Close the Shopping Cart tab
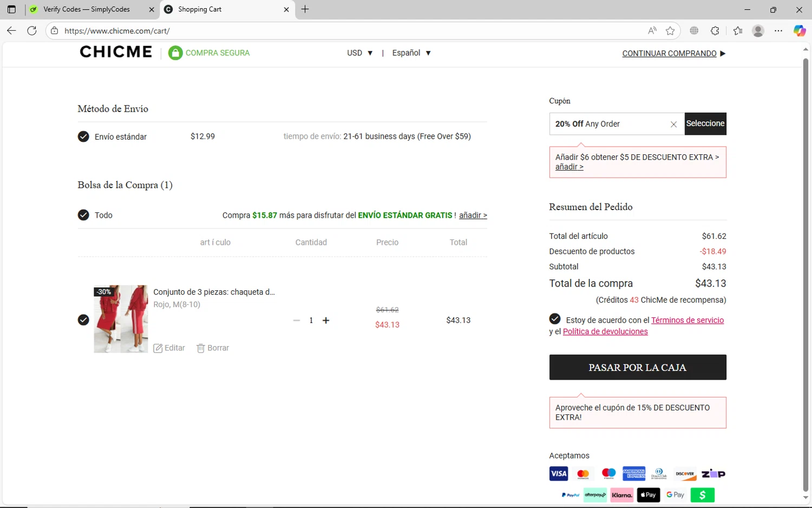 click(x=286, y=9)
